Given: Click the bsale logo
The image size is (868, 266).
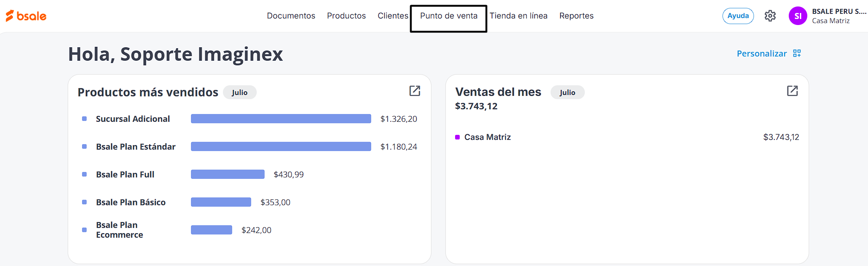Looking at the screenshot, I should 26,16.
